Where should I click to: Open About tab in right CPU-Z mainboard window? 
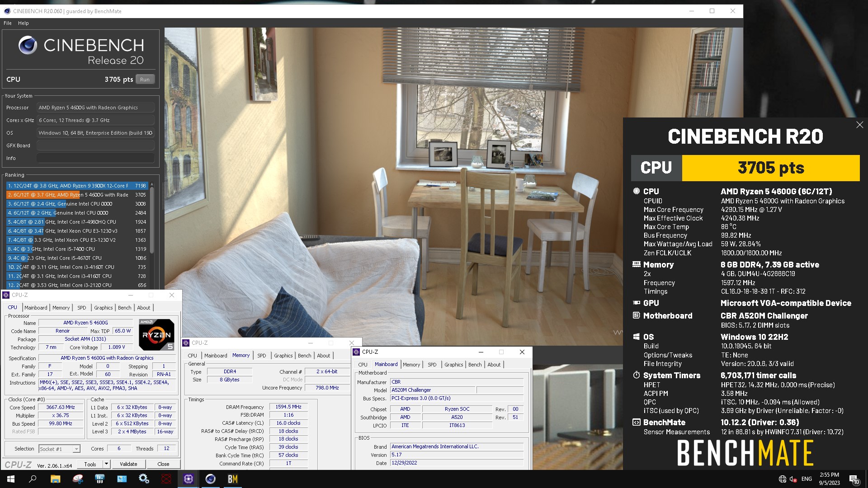tap(494, 365)
